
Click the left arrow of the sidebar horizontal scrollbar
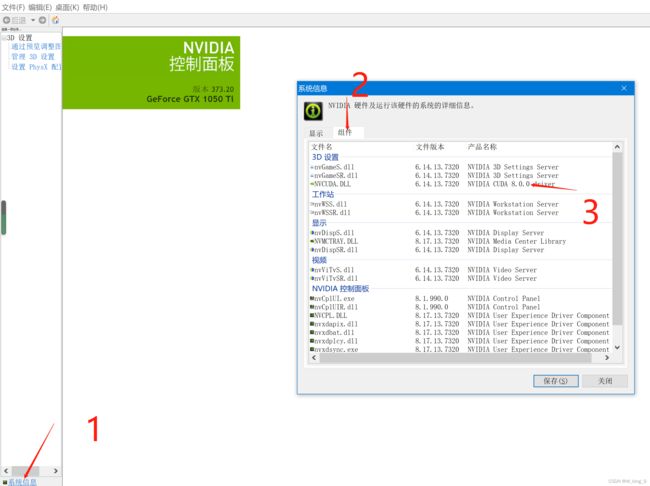(6, 471)
